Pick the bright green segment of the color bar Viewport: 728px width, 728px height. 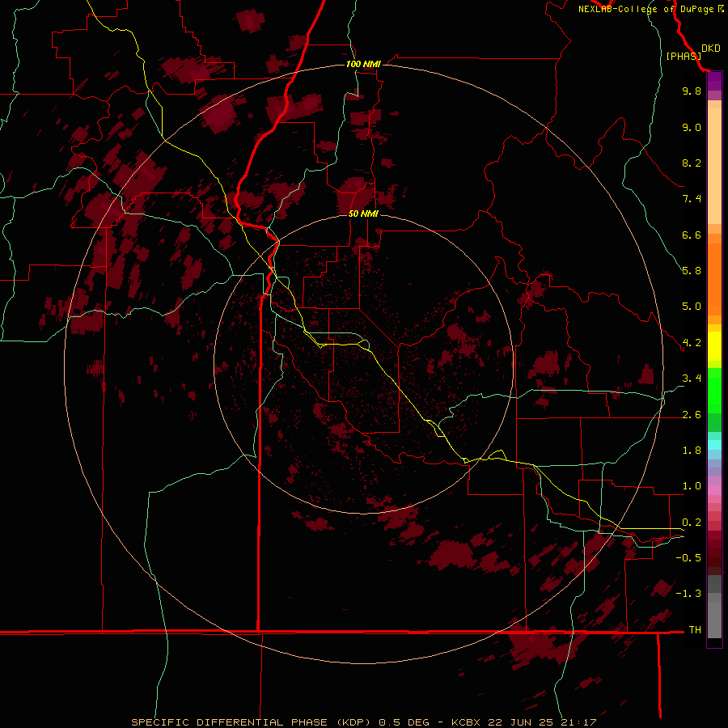[714, 391]
